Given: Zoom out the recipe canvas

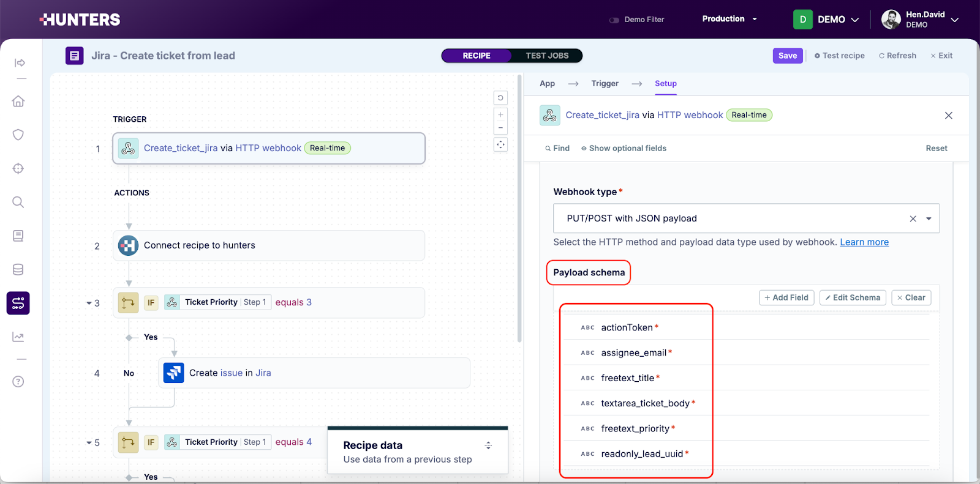Looking at the screenshot, I should [500, 128].
